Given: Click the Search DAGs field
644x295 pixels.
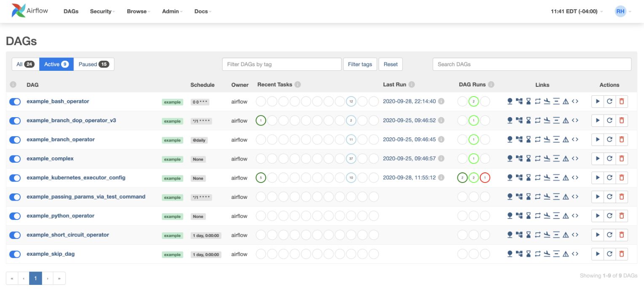Looking at the screenshot, I should tap(532, 64).
